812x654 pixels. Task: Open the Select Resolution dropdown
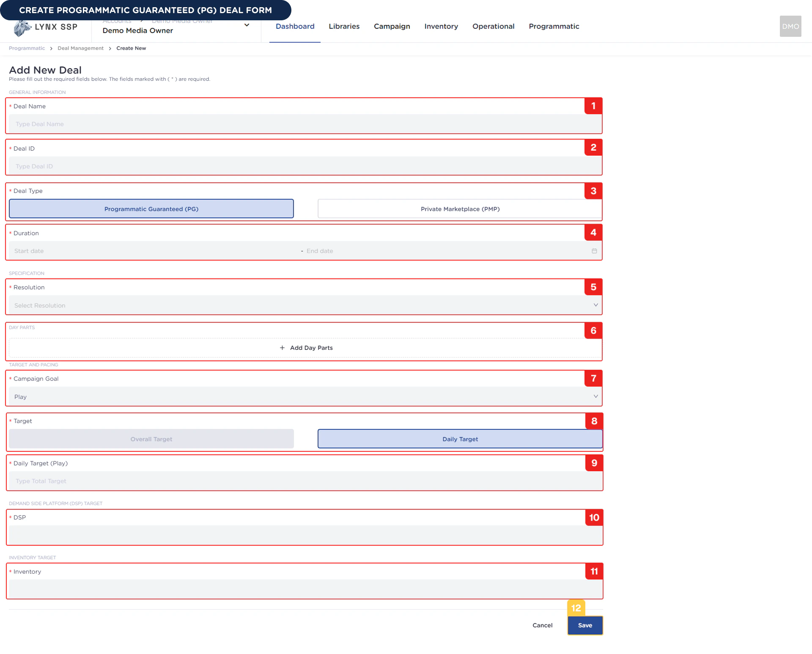click(x=305, y=305)
